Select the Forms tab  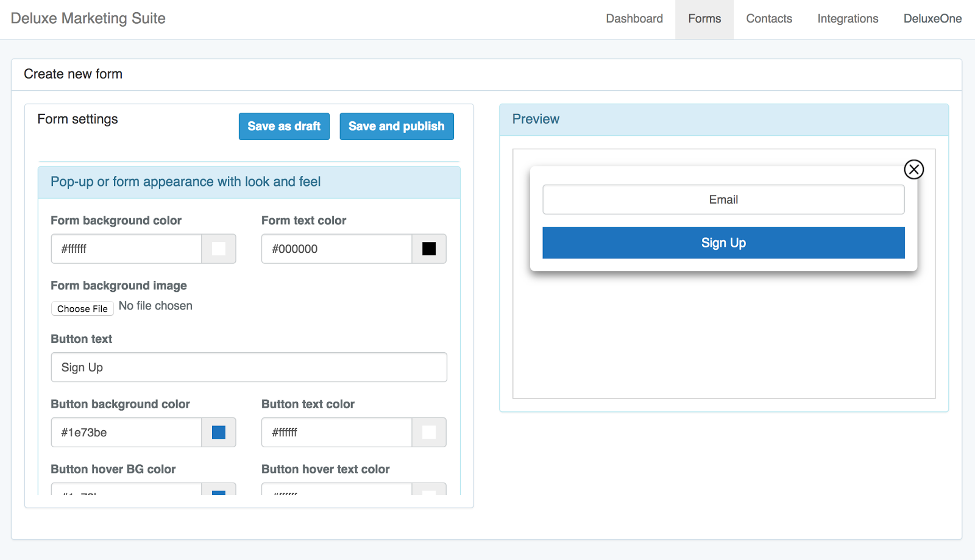tap(704, 19)
